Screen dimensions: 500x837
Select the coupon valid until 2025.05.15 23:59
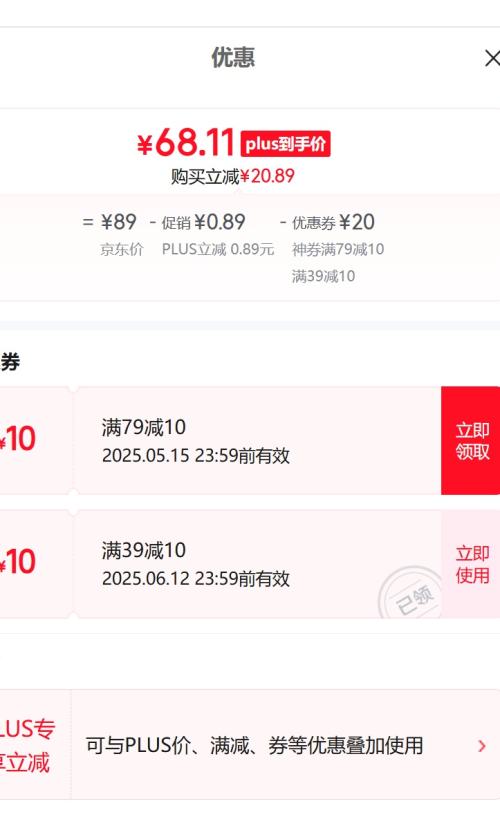point(257,440)
